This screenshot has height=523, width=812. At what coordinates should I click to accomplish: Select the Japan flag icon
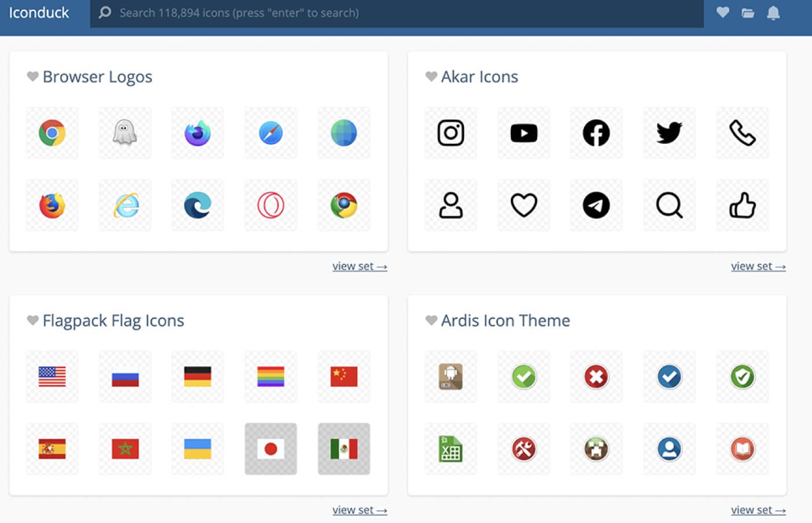pos(271,449)
